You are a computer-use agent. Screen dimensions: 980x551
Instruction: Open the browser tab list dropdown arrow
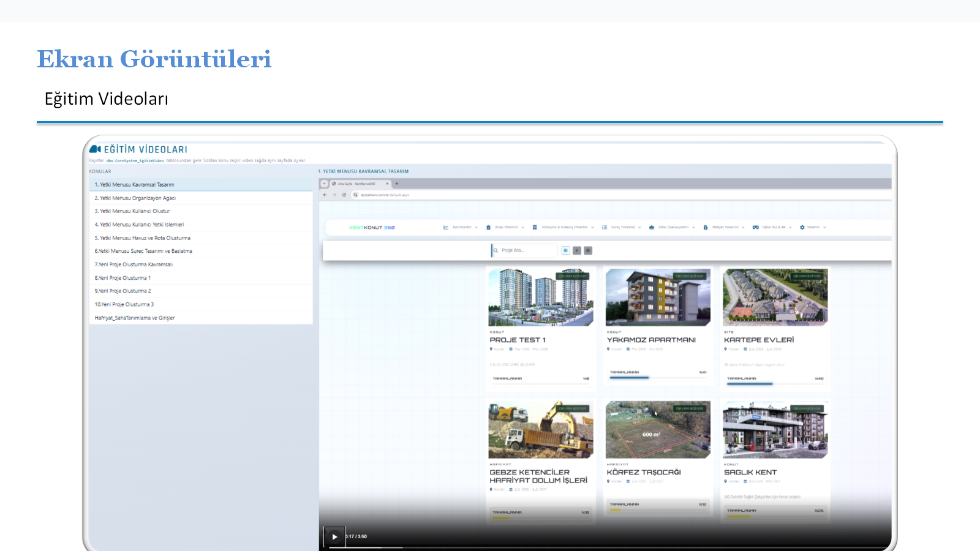[x=325, y=184]
